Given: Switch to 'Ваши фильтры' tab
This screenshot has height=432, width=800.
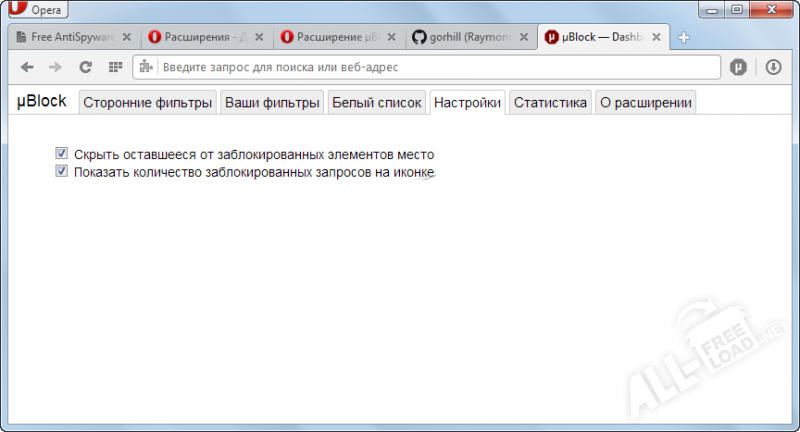Looking at the screenshot, I should click(x=272, y=102).
